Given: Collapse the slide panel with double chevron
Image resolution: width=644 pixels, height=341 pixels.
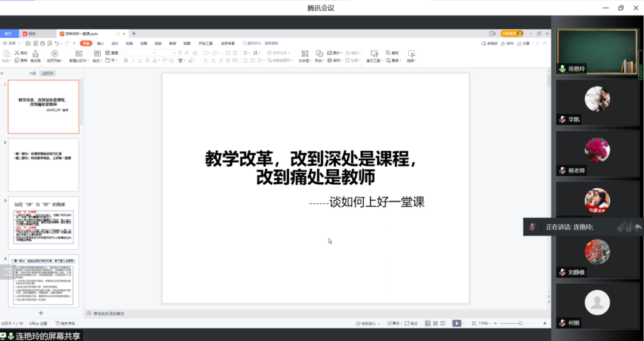Looking at the screenshot, I should tap(2, 73).
